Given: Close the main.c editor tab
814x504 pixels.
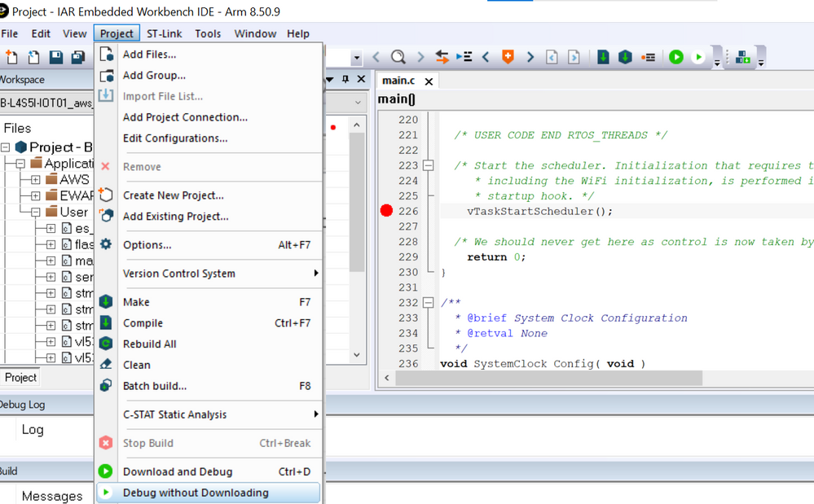Looking at the screenshot, I should 429,81.
